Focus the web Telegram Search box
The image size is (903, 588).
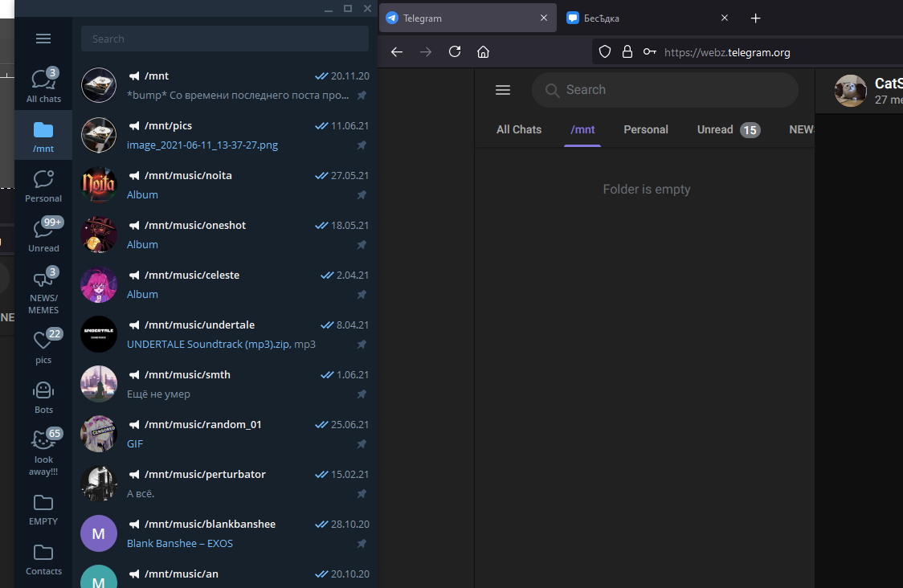667,90
